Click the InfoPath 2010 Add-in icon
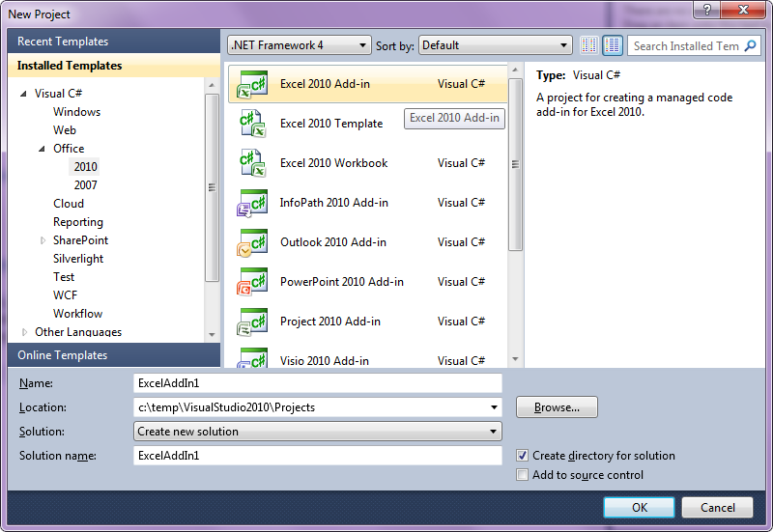 point(252,203)
